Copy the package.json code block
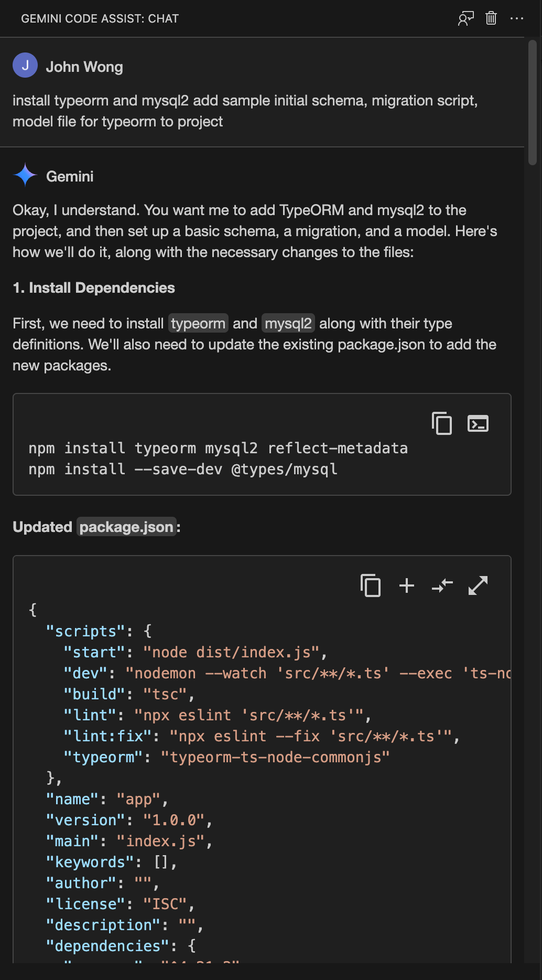This screenshot has width=542, height=980. [x=371, y=585]
